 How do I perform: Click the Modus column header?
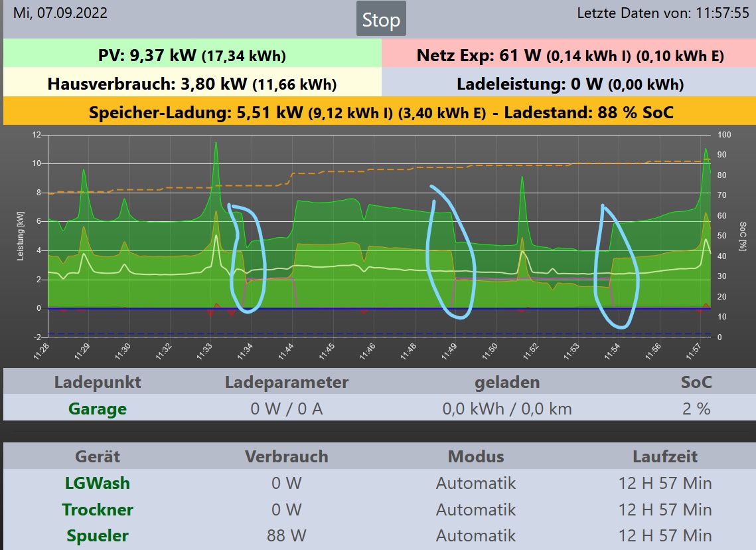click(x=476, y=456)
